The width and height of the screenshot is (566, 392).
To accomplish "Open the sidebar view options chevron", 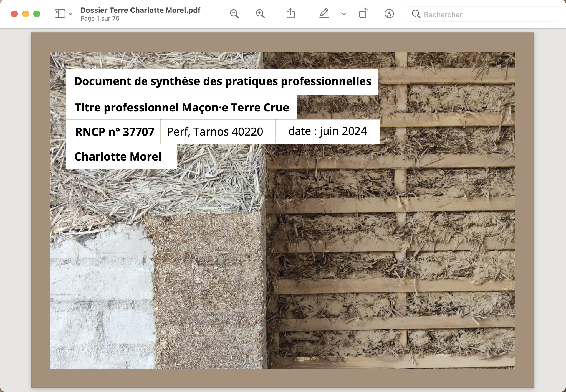I will coord(70,14).
